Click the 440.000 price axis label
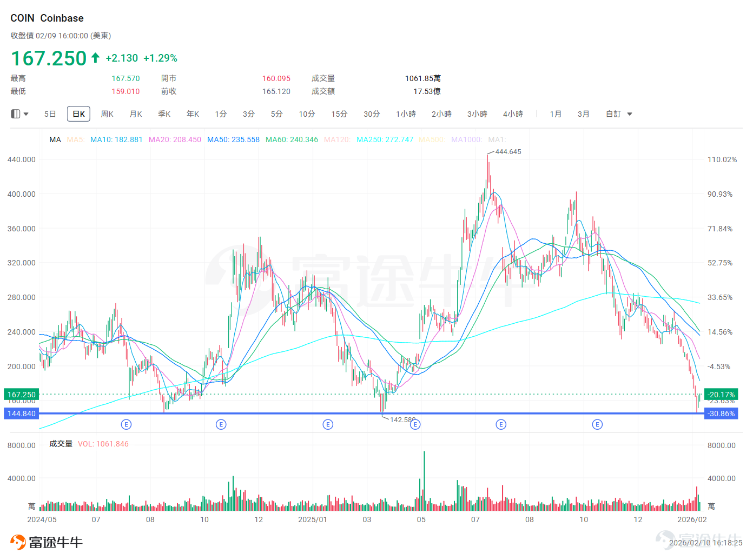753x560 pixels. tap(22, 159)
